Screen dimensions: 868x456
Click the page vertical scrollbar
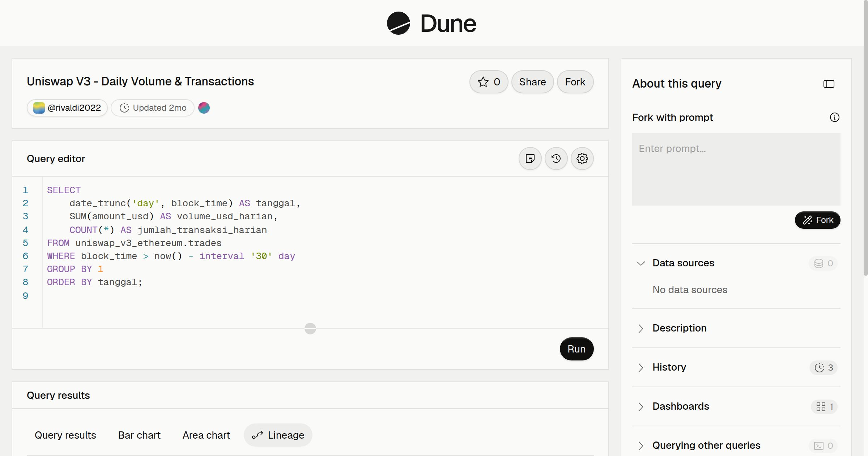point(865,138)
